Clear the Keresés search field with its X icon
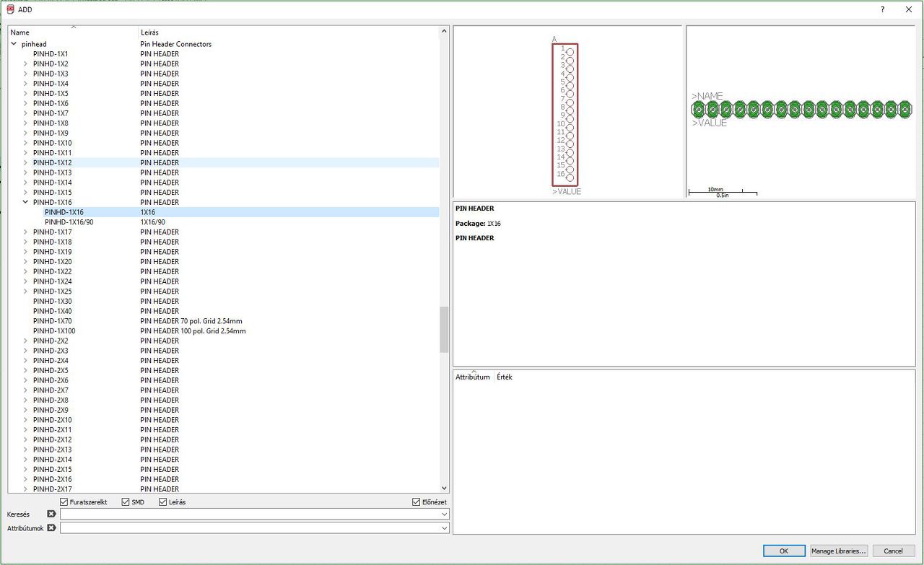This screenshot has height=565, width=924. (51, 514)
